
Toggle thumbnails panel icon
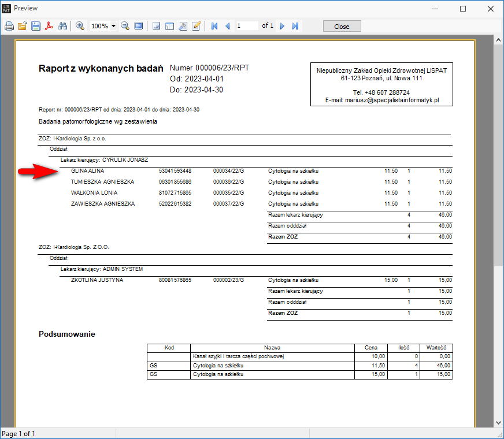(169, 26)
